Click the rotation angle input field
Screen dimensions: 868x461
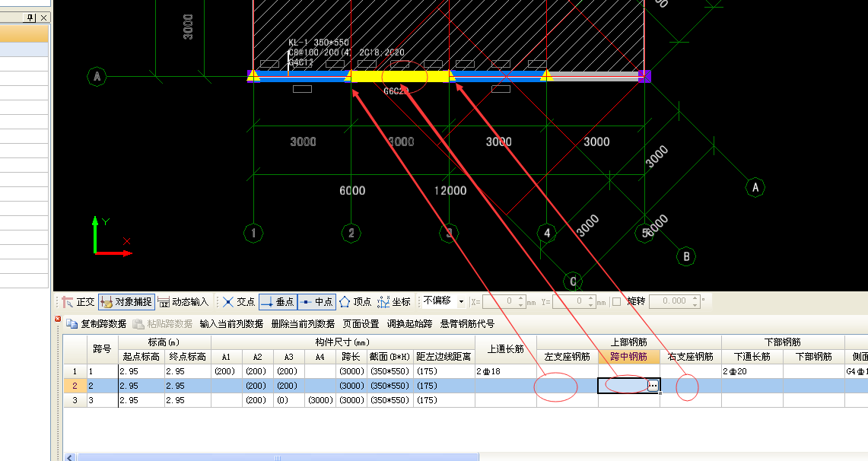[669, 301]
